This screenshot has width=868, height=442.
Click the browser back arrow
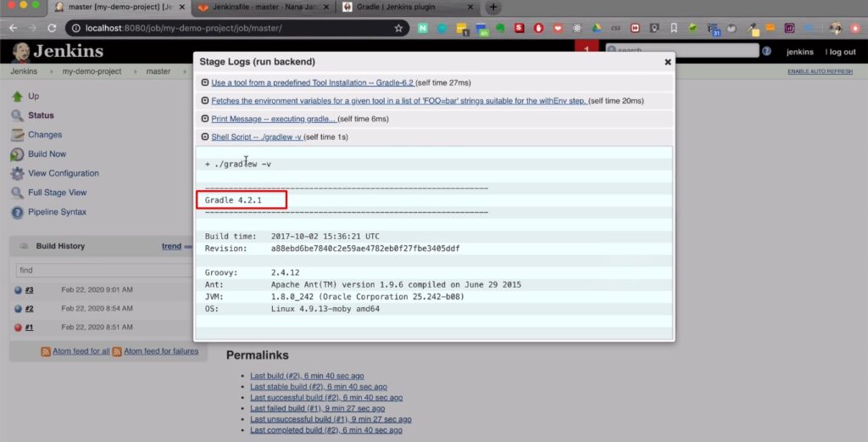coord(14,28)
